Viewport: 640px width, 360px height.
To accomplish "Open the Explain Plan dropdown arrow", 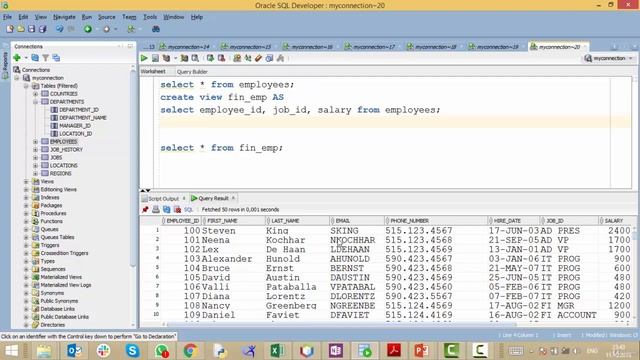I will [x=176, y=58].
